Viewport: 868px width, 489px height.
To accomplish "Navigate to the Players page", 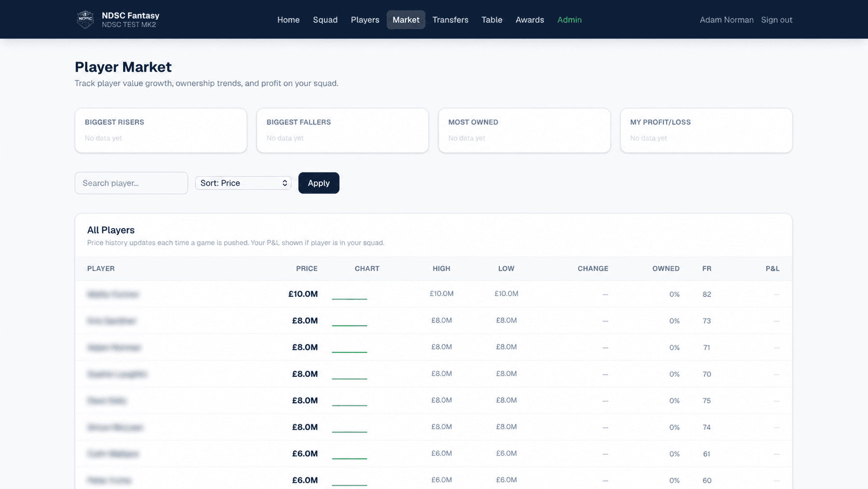I will [365, 20].
